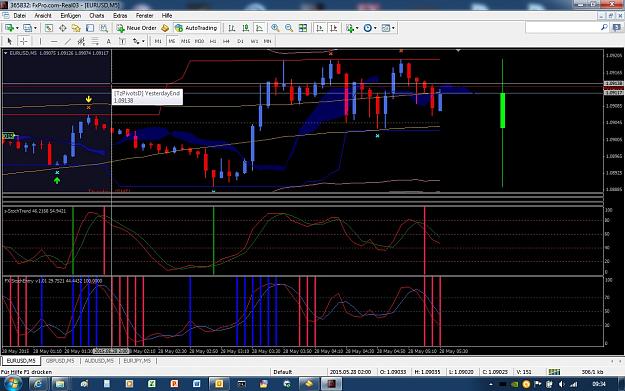625x391 pixels.
Task: Click the Indicators list icon
Action: pyautogui.click(x=350, y=28)
